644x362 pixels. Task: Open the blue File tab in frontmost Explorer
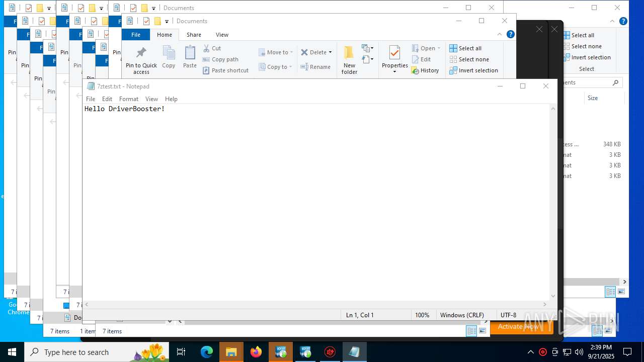click(136, 35)
